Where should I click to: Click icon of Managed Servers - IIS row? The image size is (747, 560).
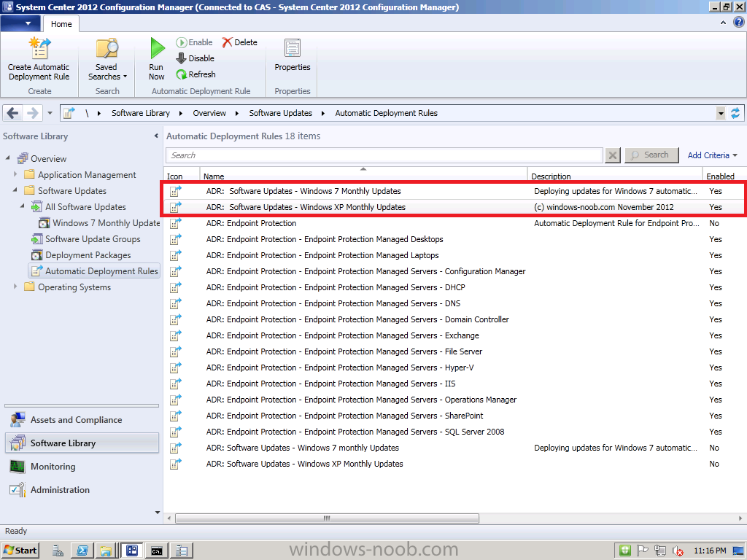[x=176, y=384]
